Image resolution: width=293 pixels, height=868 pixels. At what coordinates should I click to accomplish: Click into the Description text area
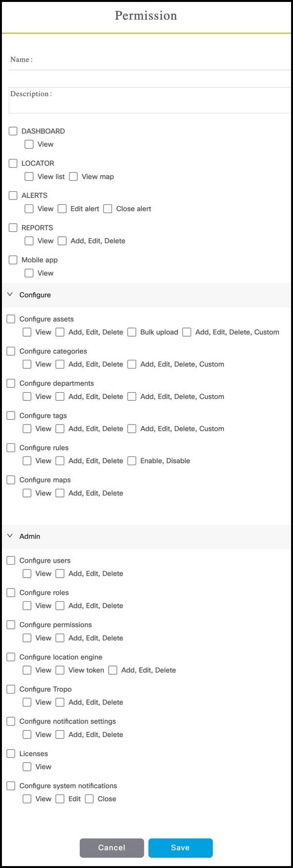coord(159,100)
